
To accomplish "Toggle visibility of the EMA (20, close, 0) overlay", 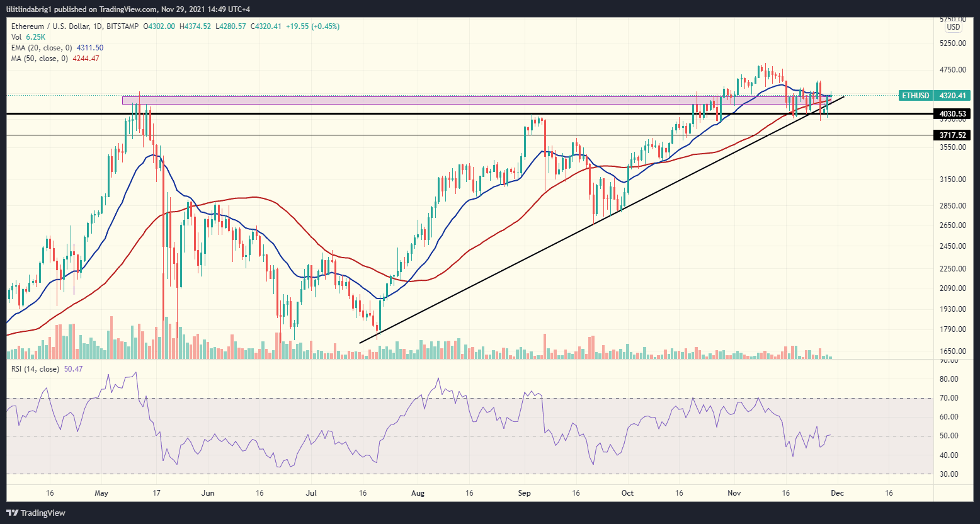I will tap(41, 47).
